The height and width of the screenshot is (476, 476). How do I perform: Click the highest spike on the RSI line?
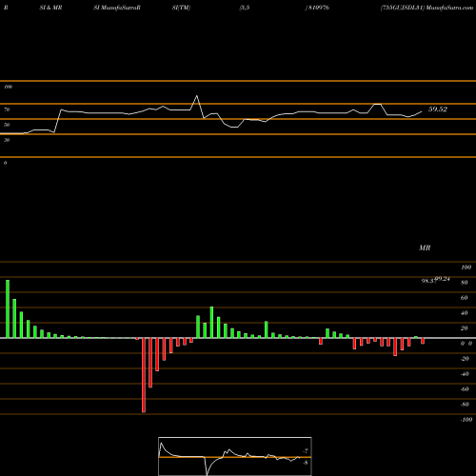pyautogui.click(x=197, y=96)
